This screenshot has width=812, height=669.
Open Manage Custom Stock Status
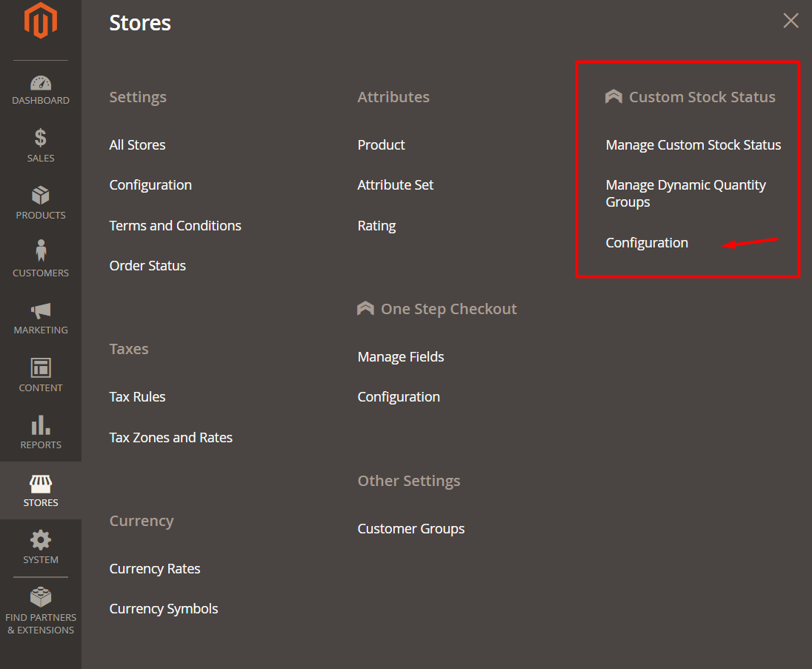[x=693, y=145]
